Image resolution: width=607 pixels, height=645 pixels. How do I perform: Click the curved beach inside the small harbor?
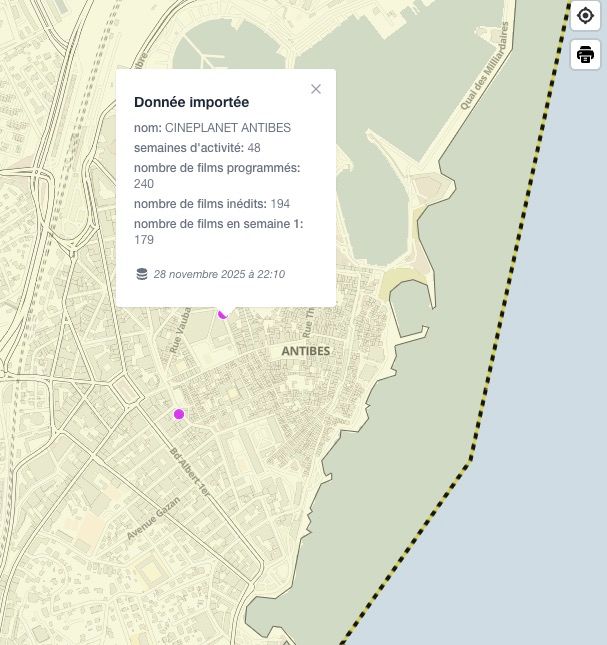click(395, 283)
